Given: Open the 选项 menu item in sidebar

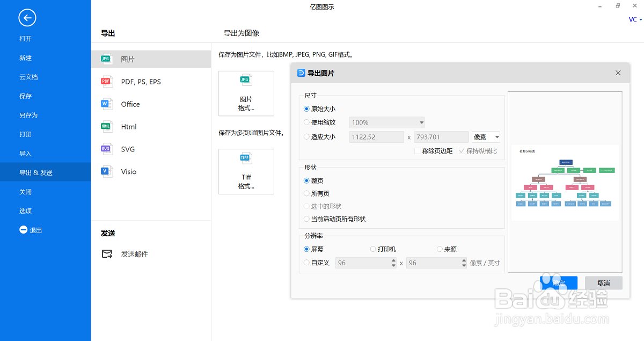Looking at the screenshot, I should (25, 211).
